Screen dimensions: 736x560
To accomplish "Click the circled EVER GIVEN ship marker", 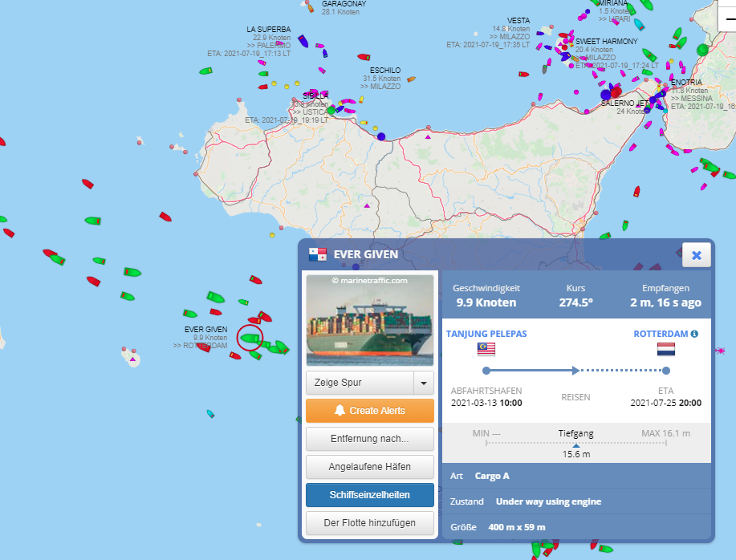I will pyautogui.click(x=250, y=338).
